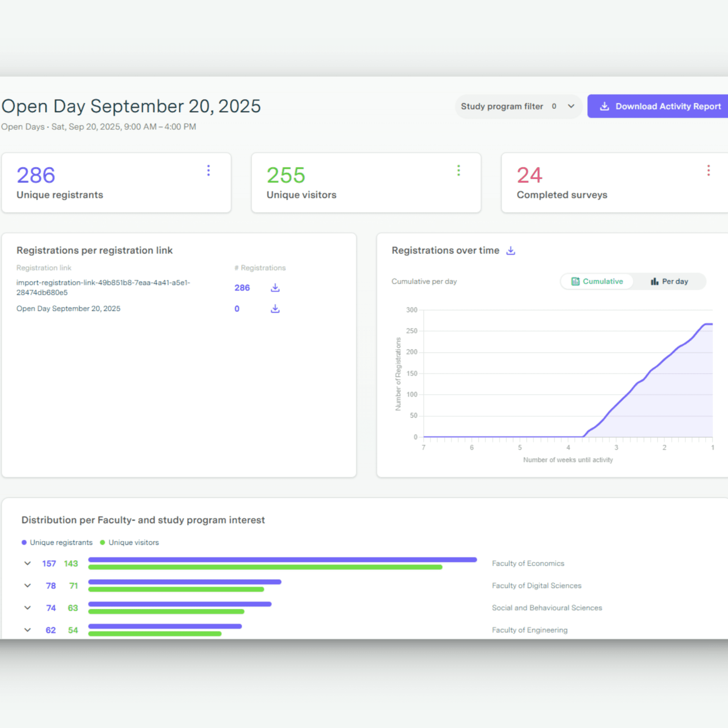Click the Open Day September 20, 2025 page title
This screenshot has height=728, width=728.
[131, 106]
